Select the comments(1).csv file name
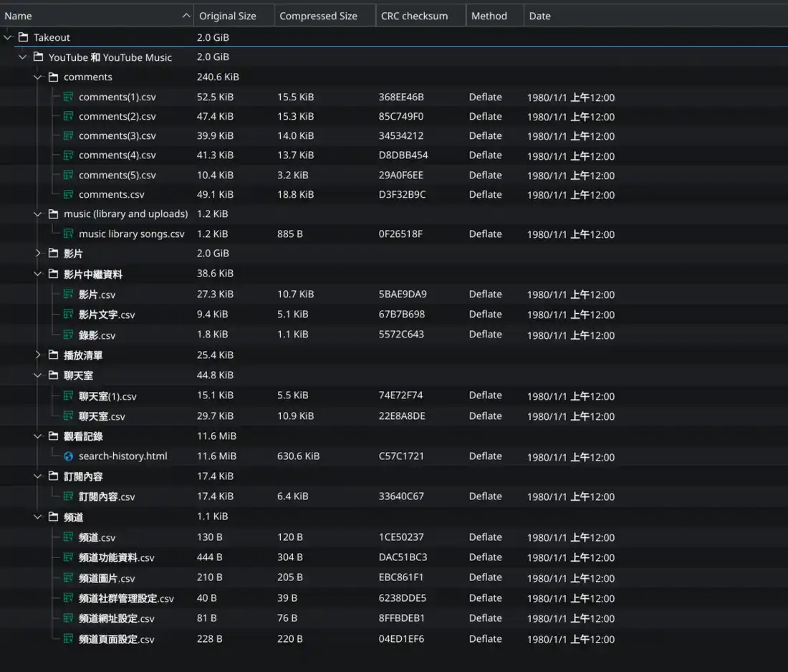 coord(117,97)
